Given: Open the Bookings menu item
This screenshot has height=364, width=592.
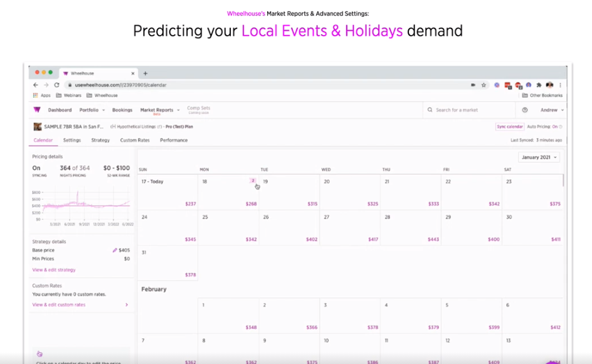Looking at the screenshot, I should (122, 110).
